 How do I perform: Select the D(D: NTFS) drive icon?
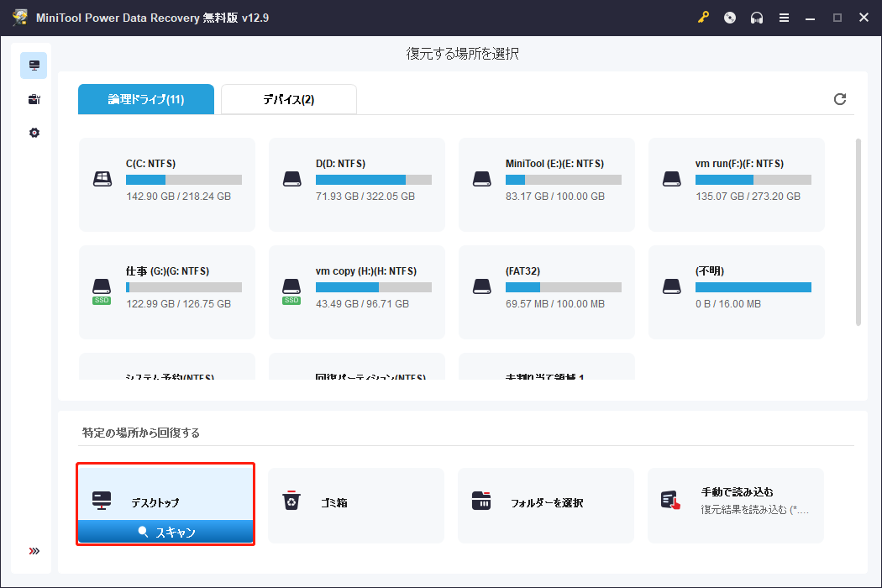(x=292, y=179)
